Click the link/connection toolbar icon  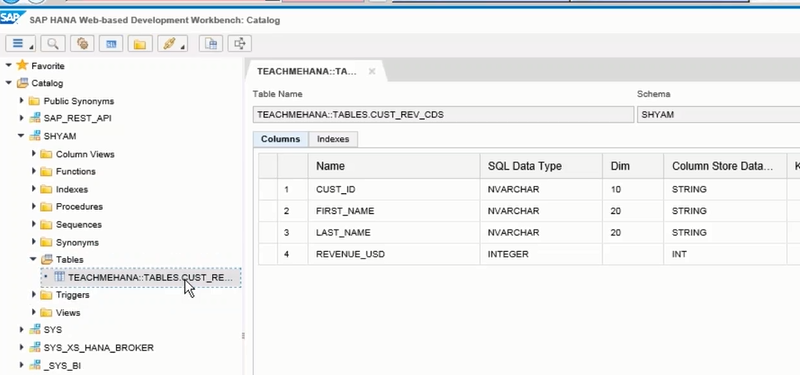pos(172,43)
